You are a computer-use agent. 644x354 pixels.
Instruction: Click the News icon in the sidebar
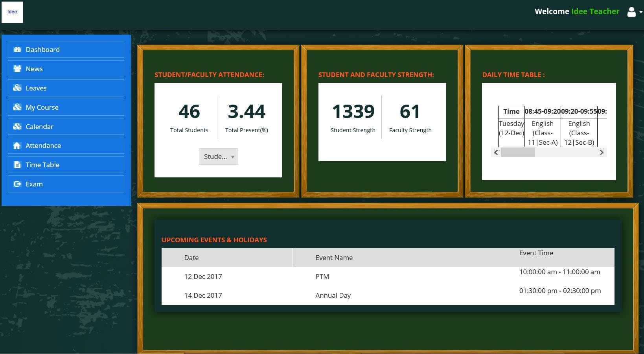[17, 68]
